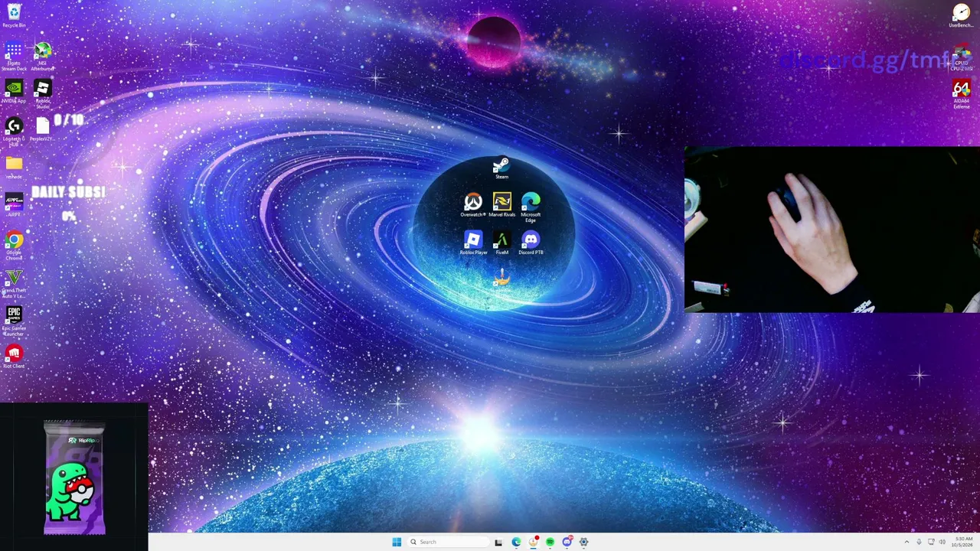
Task: Launch Roblox Player shortcut
Action: point(473,243)
